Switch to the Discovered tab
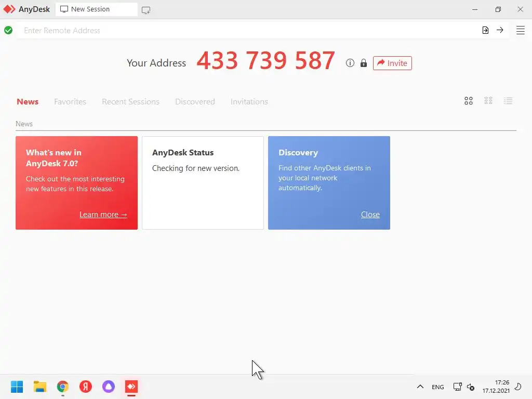Screen dimensions: 532x399 195,102
